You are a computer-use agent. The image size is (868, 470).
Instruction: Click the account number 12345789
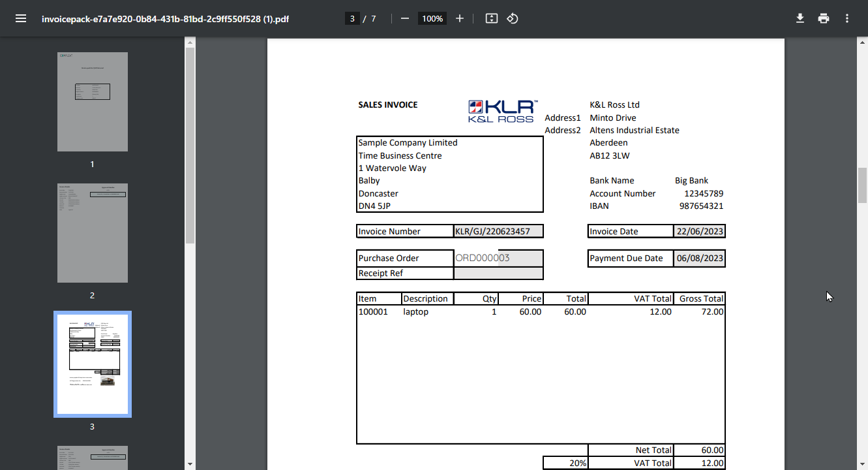click(x=704, y=193)
